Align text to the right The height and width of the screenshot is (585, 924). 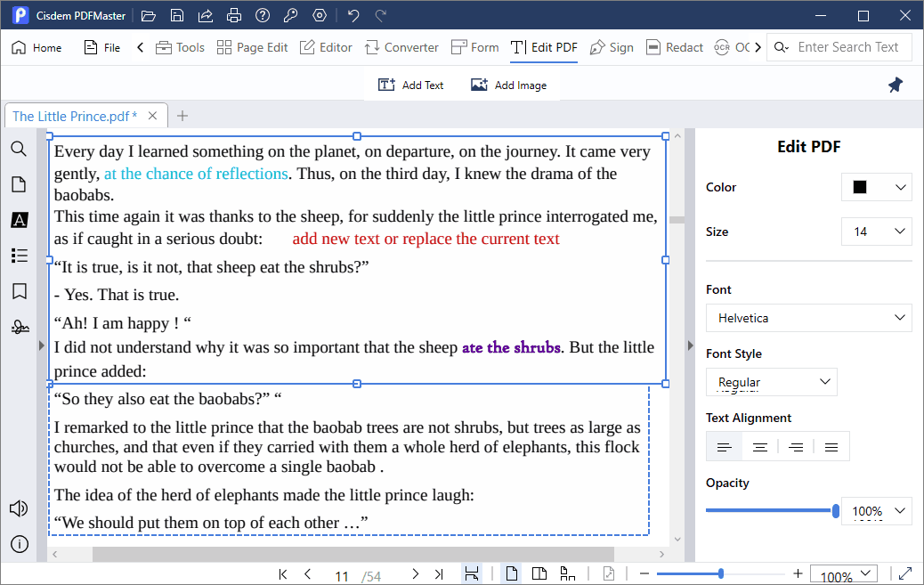point(796,447)
